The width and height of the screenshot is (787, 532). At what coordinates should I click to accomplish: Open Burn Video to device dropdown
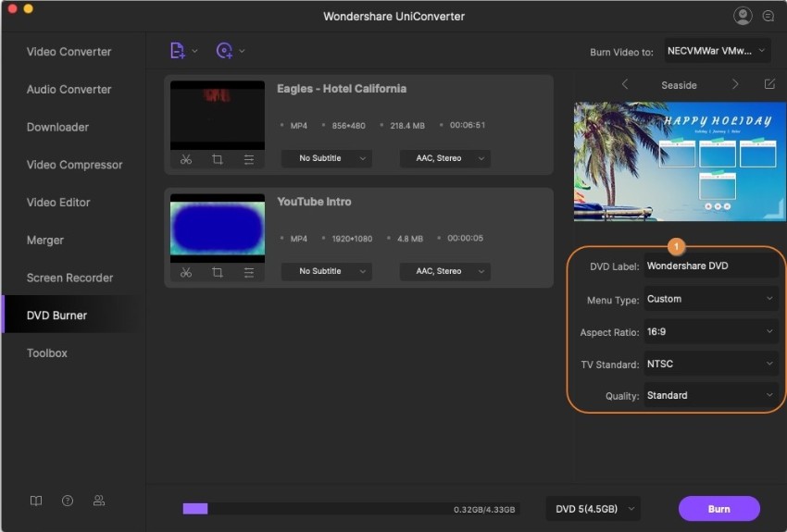pos(718,51)
